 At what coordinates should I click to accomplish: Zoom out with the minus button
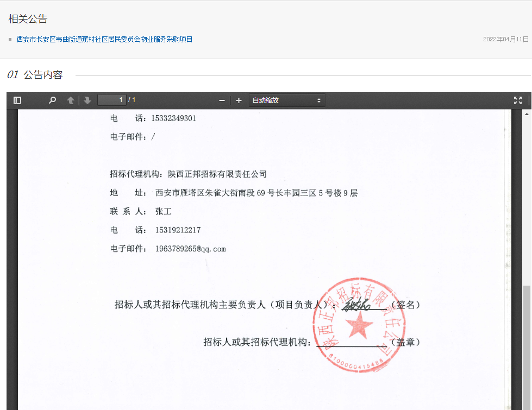point(222,100)
